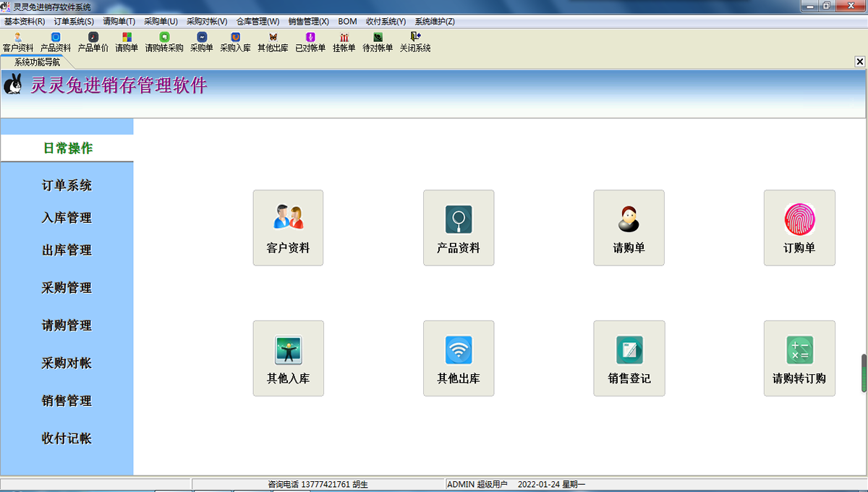The height and width of the screenshot is (492, 868).
Task: Open 请购转订购 calculator tile
Action: click(x=799, y=358)
